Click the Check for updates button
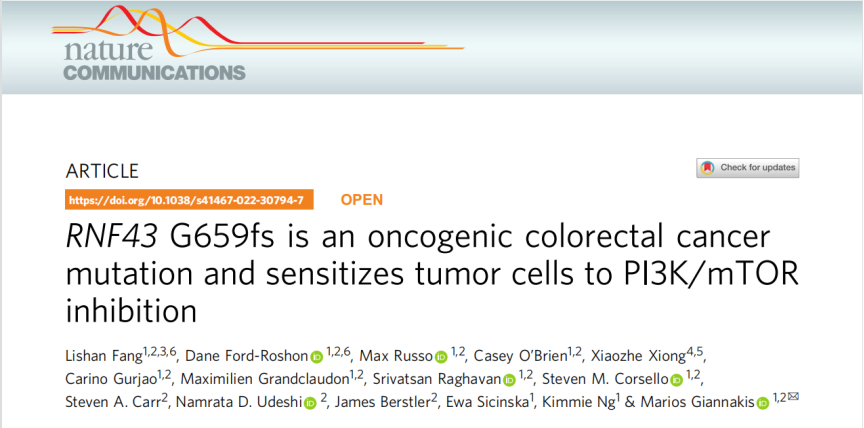This screenshot has width=864, height=428. [x=748, y=168]
